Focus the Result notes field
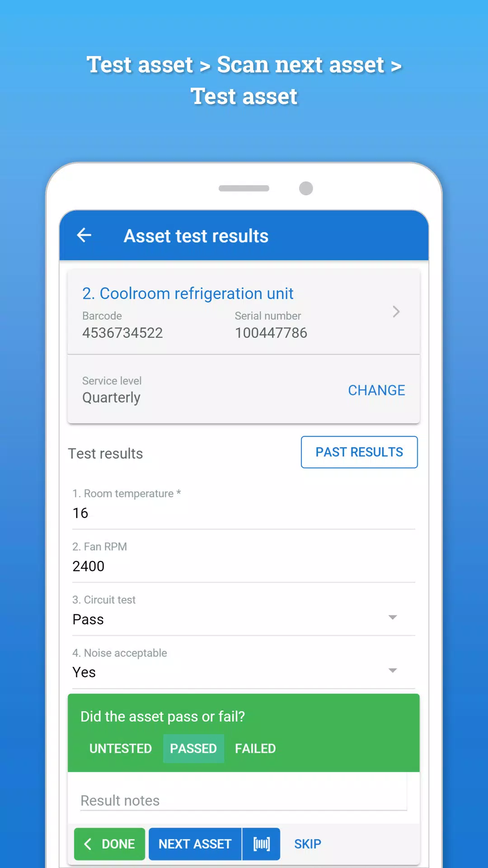This screenshot has height=868, width=488. click(244, 800)
